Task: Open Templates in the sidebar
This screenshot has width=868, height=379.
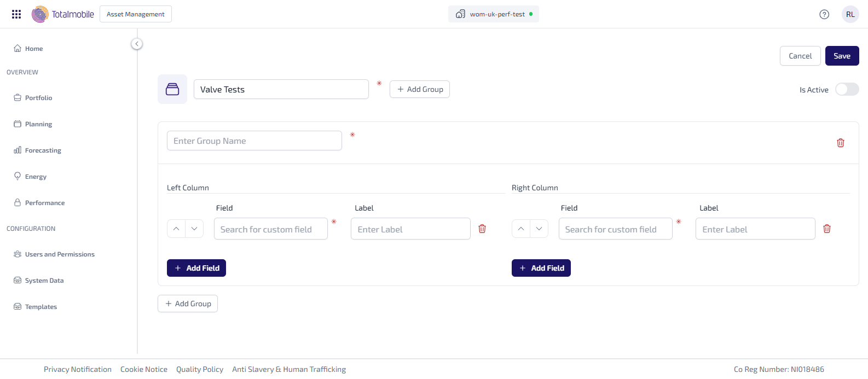Action: click(x=40, y=307)
